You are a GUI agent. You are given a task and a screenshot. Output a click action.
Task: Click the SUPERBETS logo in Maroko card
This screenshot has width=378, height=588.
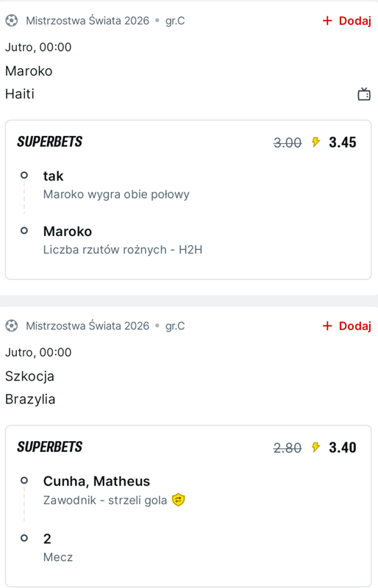(x=49, y=142)
